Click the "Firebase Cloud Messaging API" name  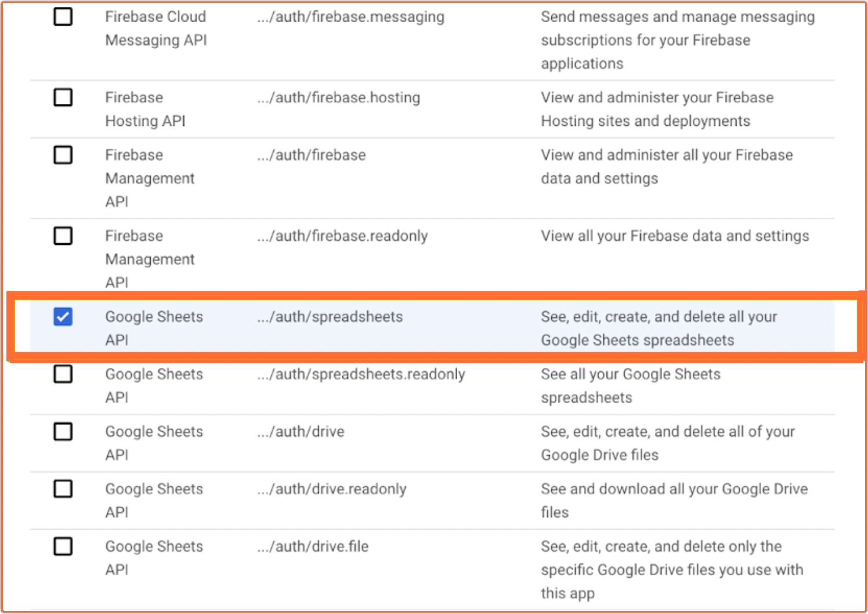click(156, 28)
